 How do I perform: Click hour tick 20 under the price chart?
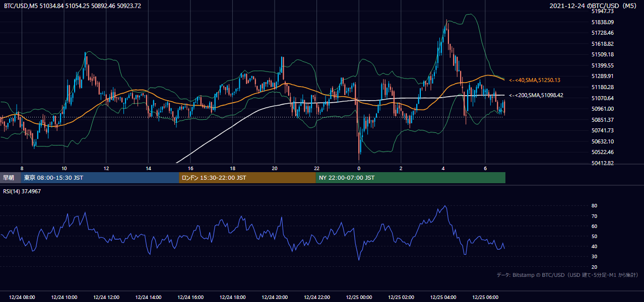click(275, 168)
